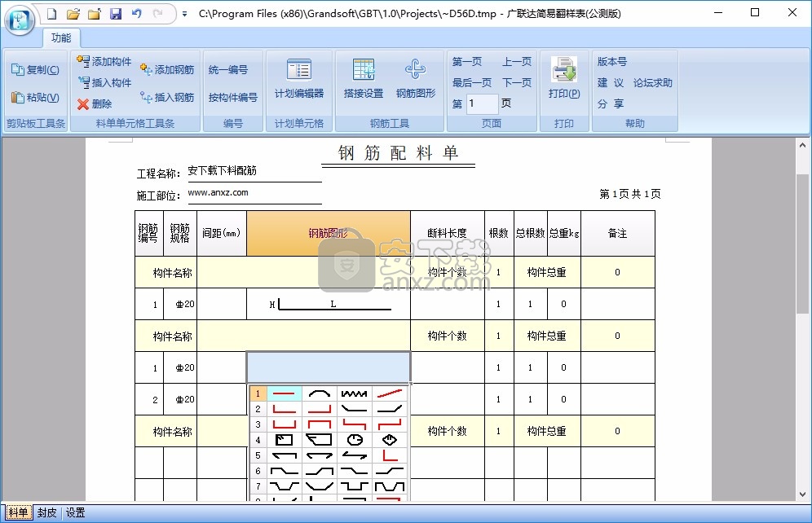This screenshot has width=812, height=523.
Task: Pick the diamond stirrup shape in row 4
Action: [390, 440]
